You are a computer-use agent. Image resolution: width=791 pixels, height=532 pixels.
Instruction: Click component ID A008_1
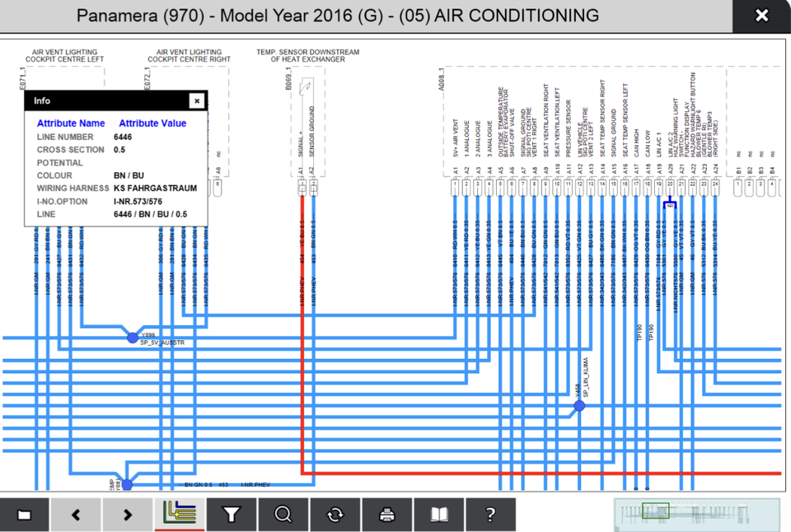[441, 80]
